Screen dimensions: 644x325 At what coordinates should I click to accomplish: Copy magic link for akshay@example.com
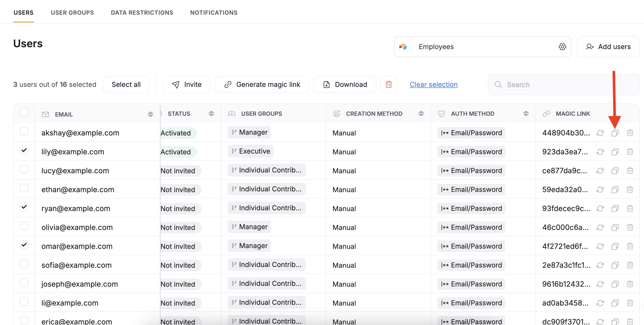[615, 133]
